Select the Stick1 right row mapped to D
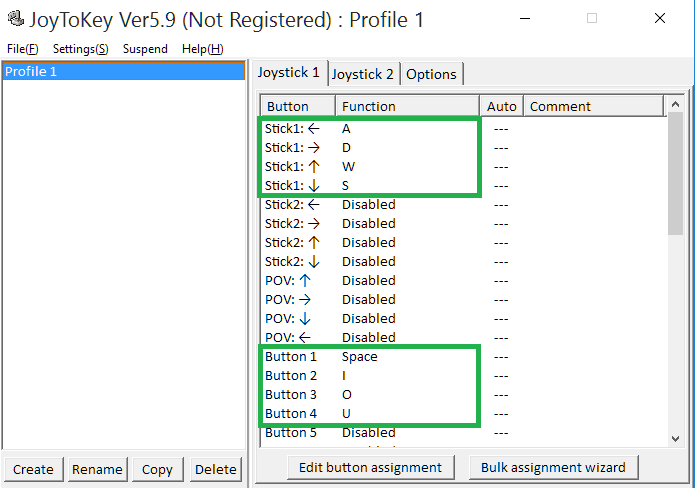 pos(463,148)
